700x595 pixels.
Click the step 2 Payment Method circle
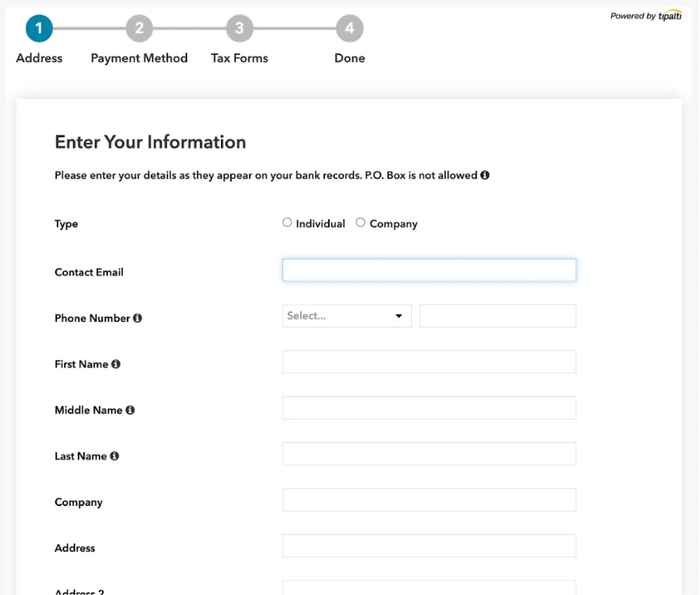click(x=140, y=28)
